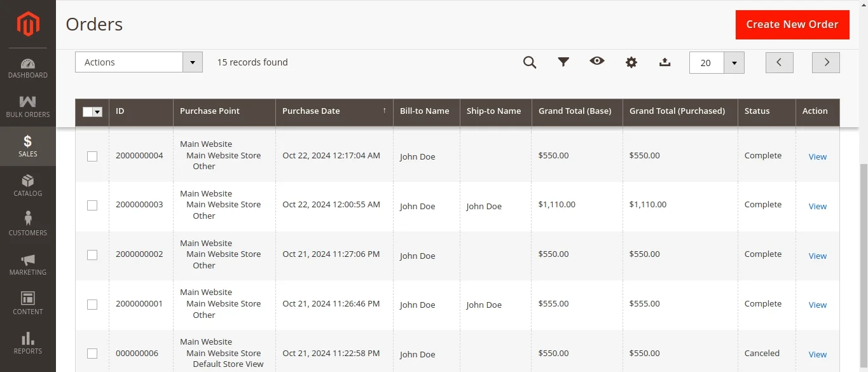Open the Dashboard section in sidebar

(x=27, y=68)
